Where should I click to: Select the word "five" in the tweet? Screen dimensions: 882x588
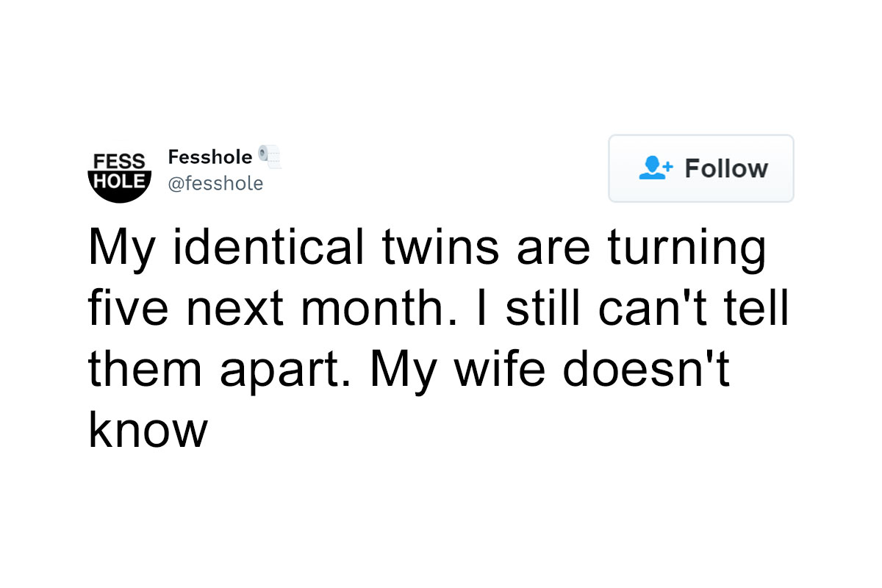coord(129,309)
